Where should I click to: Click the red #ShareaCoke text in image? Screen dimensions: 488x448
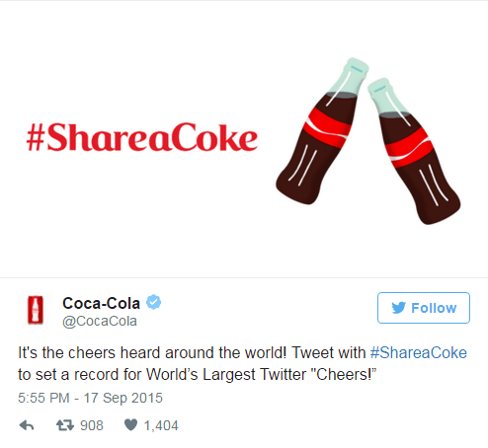[x=142, y=137]
